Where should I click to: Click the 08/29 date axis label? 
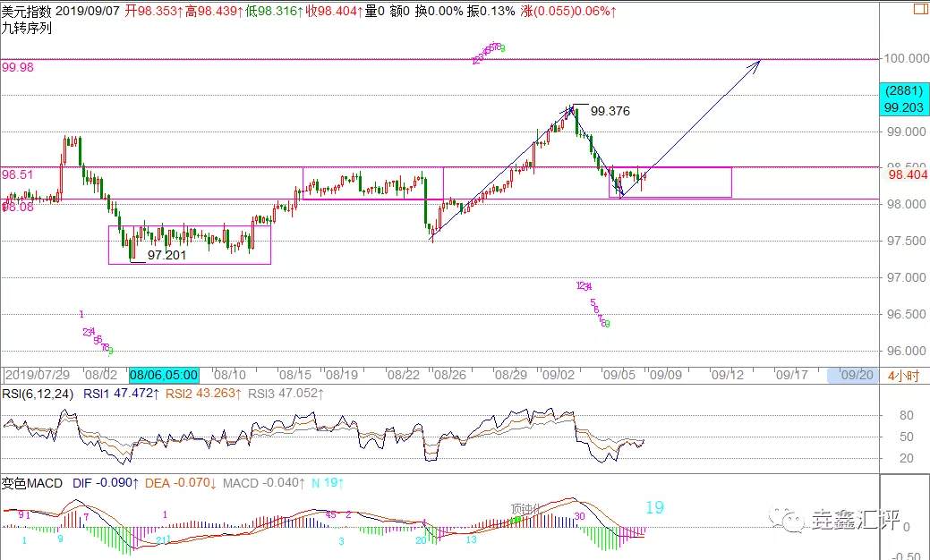tap(511, 375)
